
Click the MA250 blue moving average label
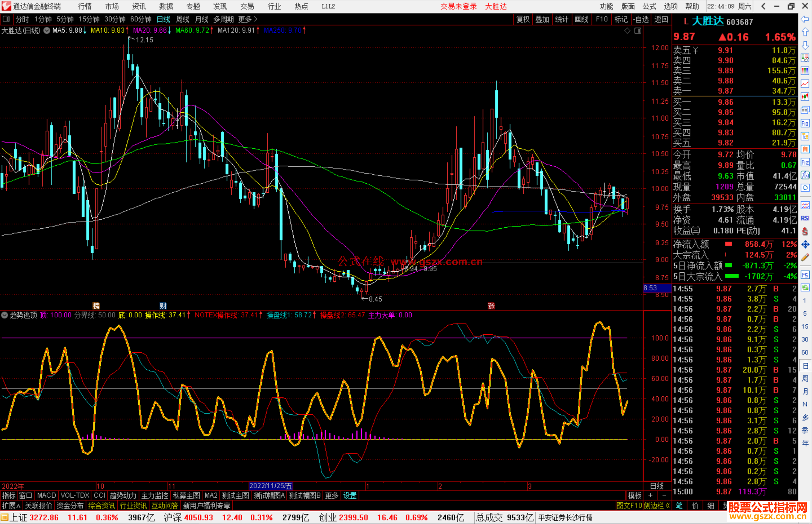282,30
